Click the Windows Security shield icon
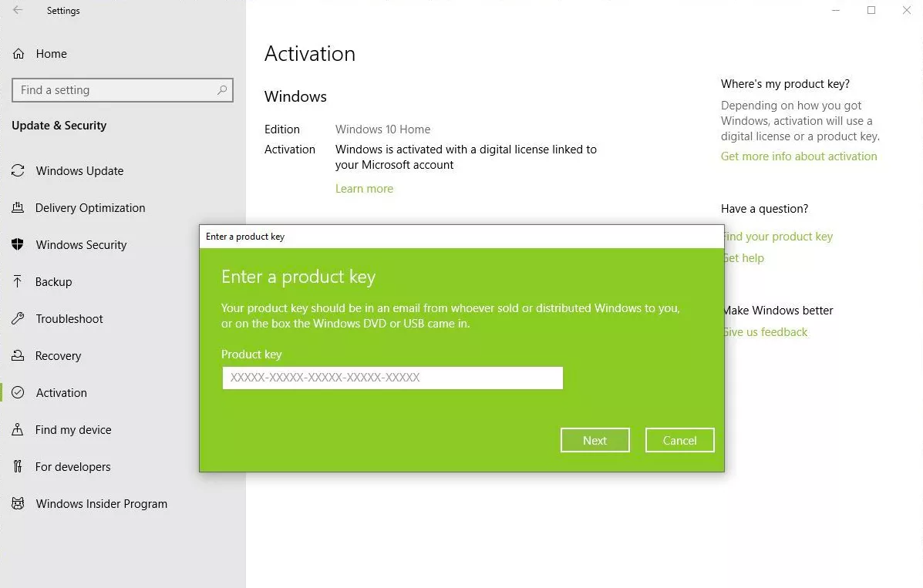This screenshot has width=923, height=588. coord(18,244)
